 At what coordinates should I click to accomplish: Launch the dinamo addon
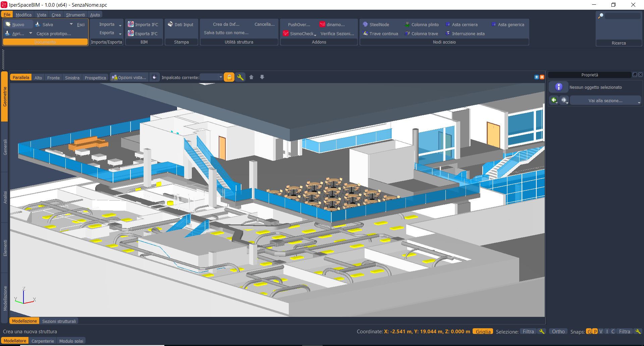tap(332, 24)
